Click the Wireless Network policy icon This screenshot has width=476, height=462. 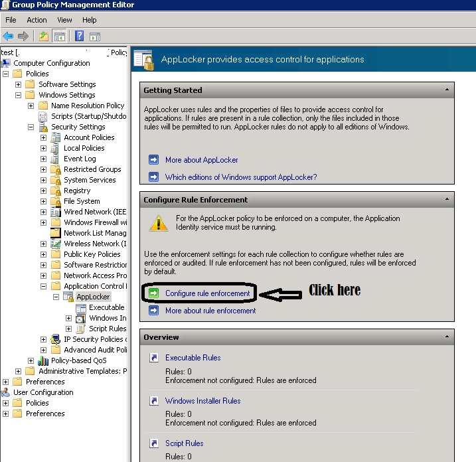click(56, 244)
